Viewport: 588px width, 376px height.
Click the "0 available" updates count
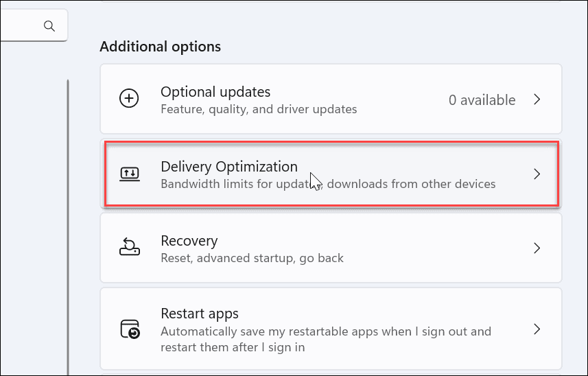click(x=482, y=100)
